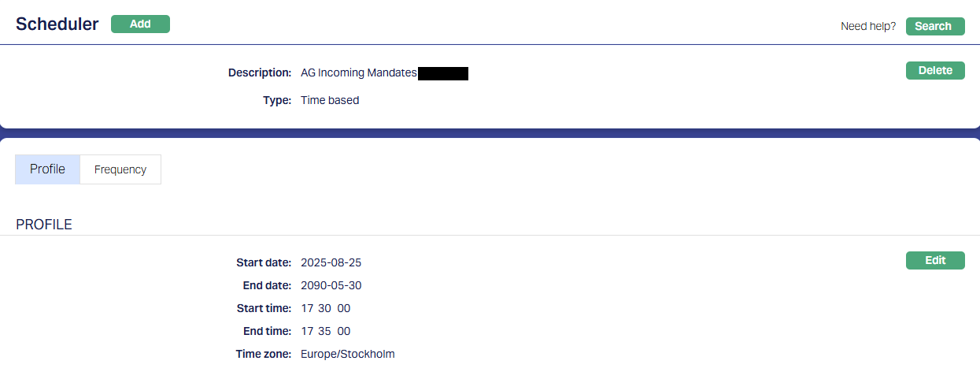Click the Time based type value
This screenshot has height=383, width=980.
tap(330, 100)
